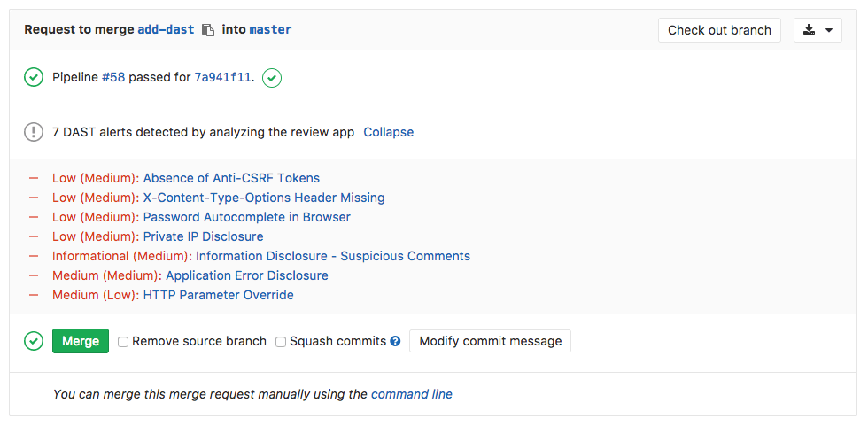Screen dimensions: 868x426
Task: Open commit 7a941f11 link
Action: tap(223, 78)
